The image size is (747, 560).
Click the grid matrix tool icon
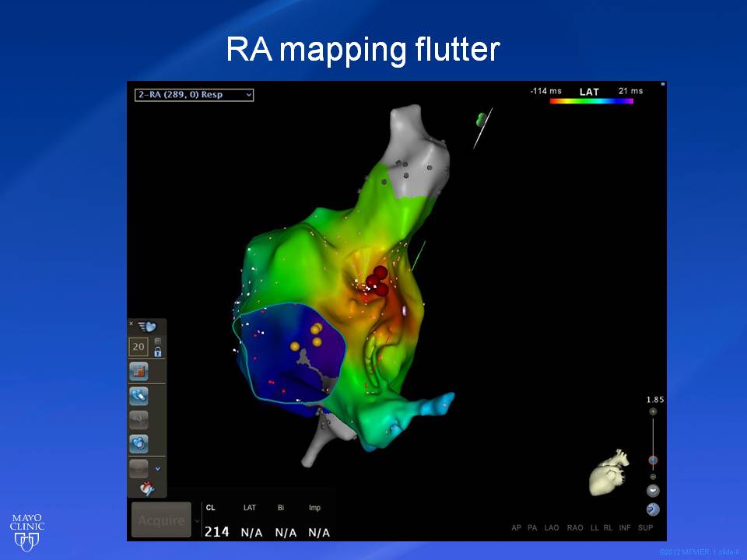(x=139, y=371)
